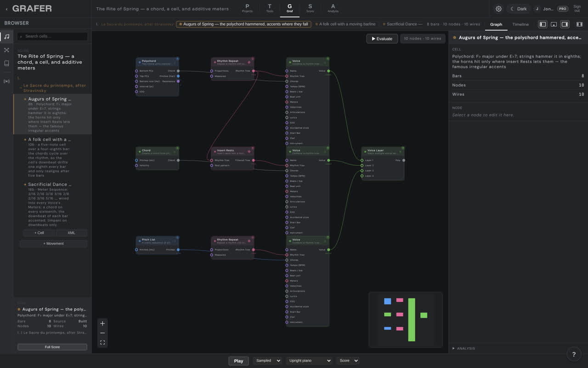Open the Sampled sound source dropdown
The width and height of the screenshot is (588, 368).
click(x=267, y=361)
